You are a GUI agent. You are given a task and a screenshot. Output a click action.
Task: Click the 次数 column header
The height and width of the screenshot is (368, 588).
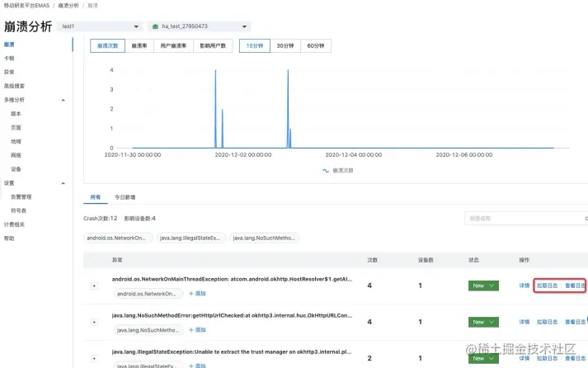373,260
